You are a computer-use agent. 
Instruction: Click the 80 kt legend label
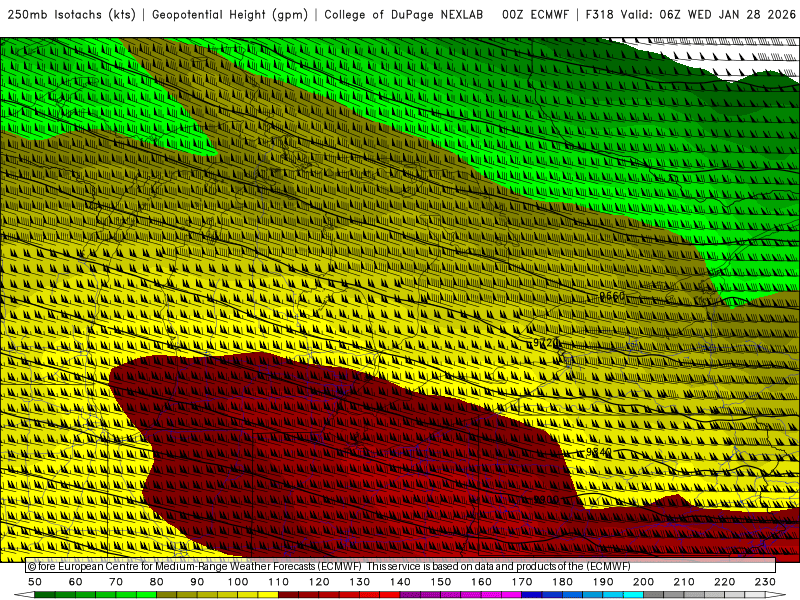click(156, 582)
